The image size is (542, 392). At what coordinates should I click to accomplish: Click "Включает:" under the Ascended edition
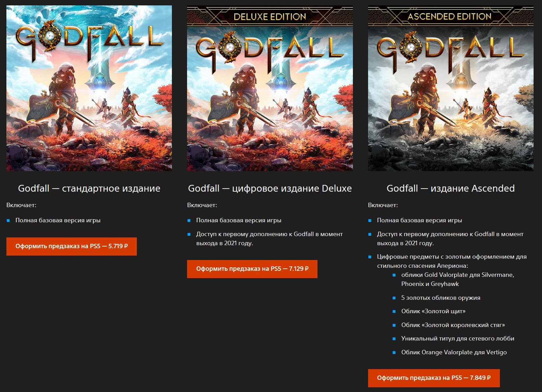383,205
